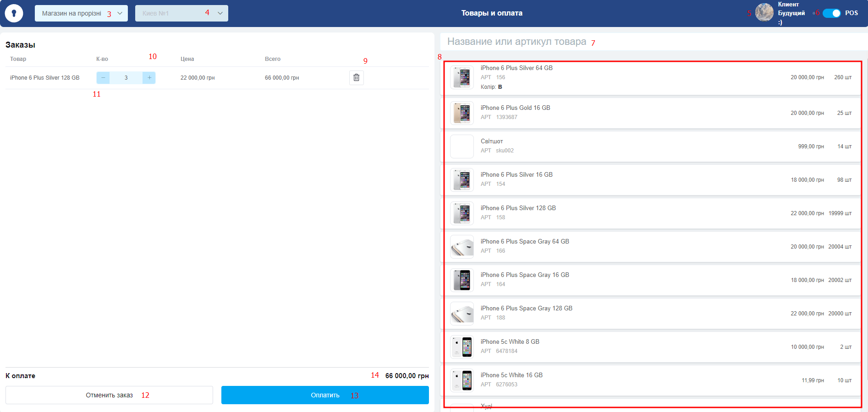The height and width of the screenshot is (412, 868).
Task: Select iPhone 6 Plus Space Gray 128 GB product
Action: [651, 314]
